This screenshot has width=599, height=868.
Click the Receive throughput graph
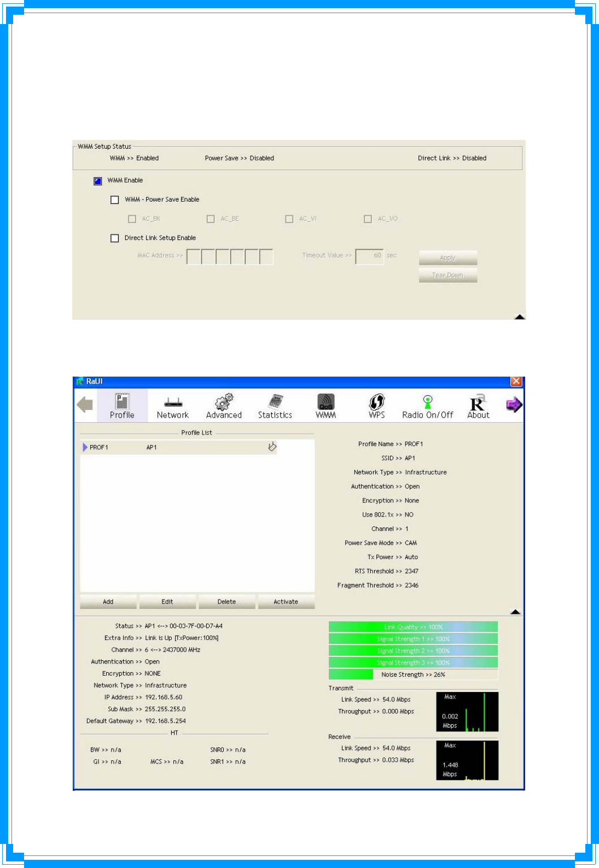(467, 760)
